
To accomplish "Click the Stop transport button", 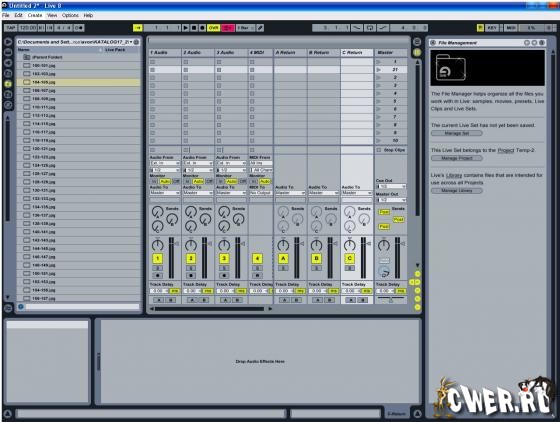I will coord(194,28).
